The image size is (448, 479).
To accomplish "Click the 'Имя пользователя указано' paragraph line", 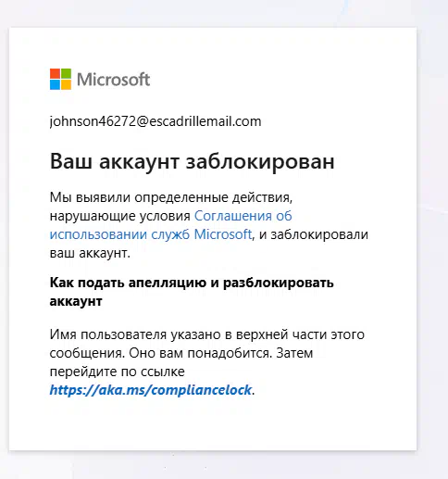I will click(x=207, y=334).
